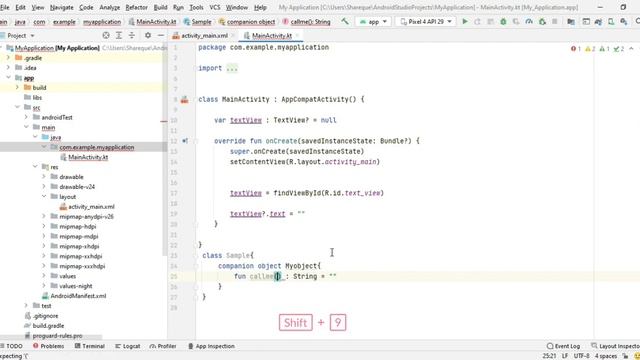The height and width of the screenshot is (360, 640).
Task: Open the VCS menu
Action: click(215, 7)
